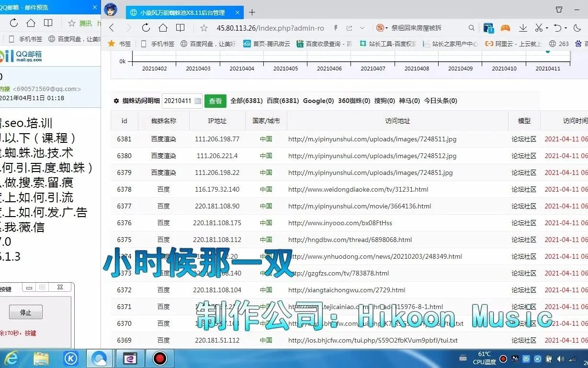Click the gear icon beside 蜘蛛访问明细

point(116,101)
